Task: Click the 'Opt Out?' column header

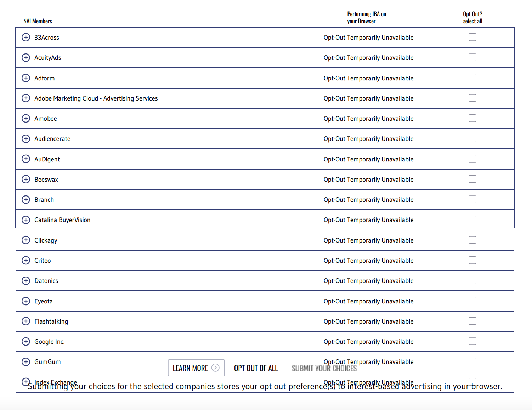Action: tap(472, 14)
